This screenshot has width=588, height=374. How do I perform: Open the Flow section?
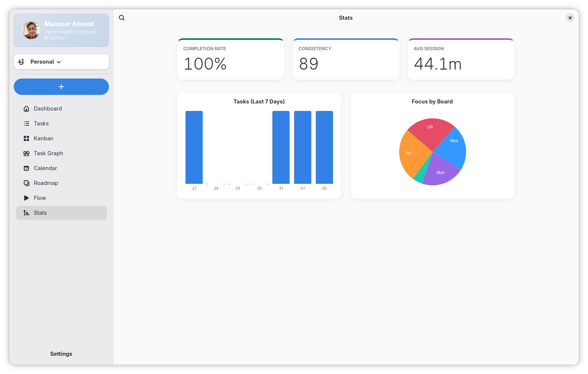(x=61, y=198)
